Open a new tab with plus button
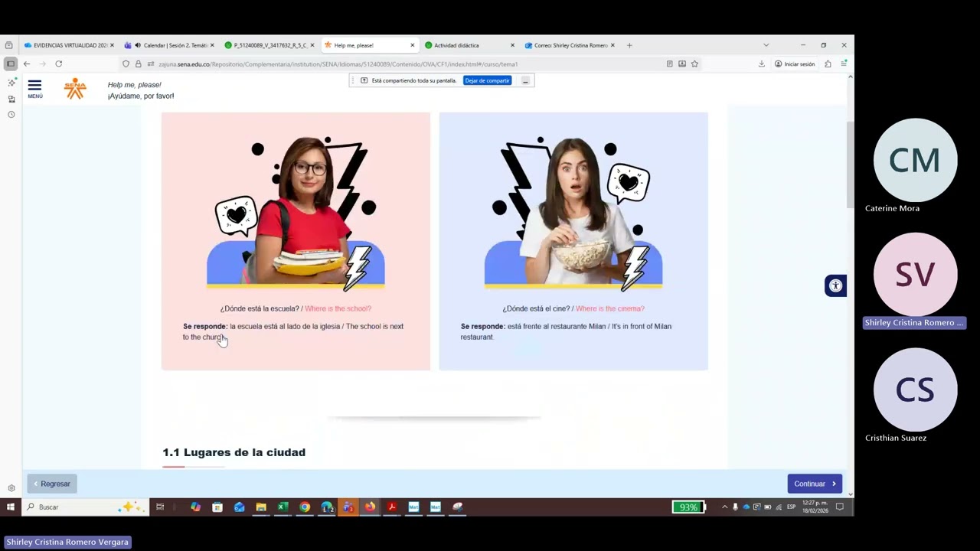Viewport: 980px width, 551px height. (x=629, y=45)
